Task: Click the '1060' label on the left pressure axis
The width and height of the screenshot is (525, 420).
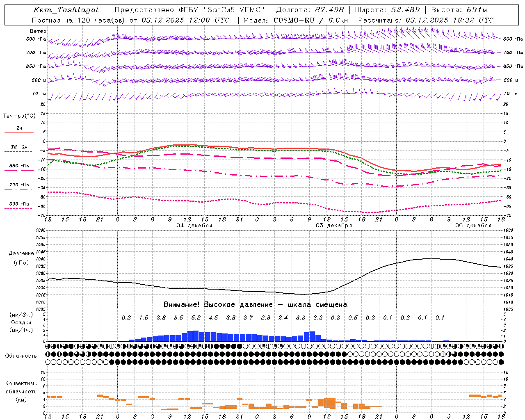Action: click(x=41, y=230)
